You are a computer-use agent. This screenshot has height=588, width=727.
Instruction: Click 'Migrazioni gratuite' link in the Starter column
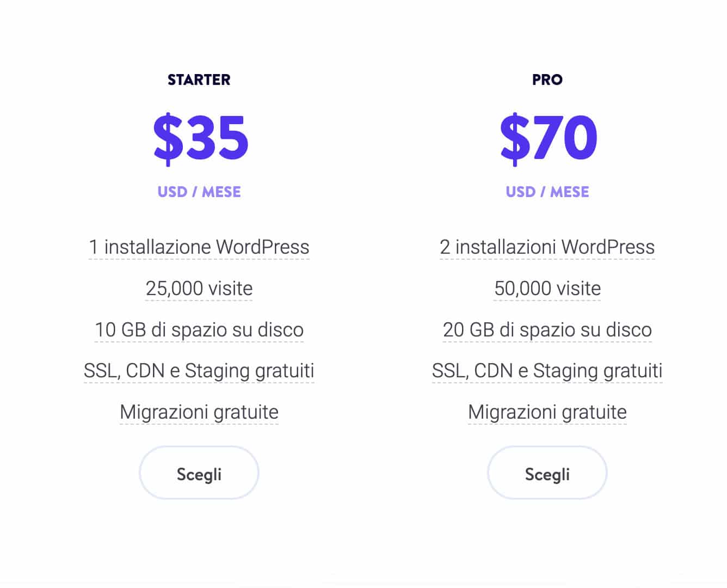point(198,412)
